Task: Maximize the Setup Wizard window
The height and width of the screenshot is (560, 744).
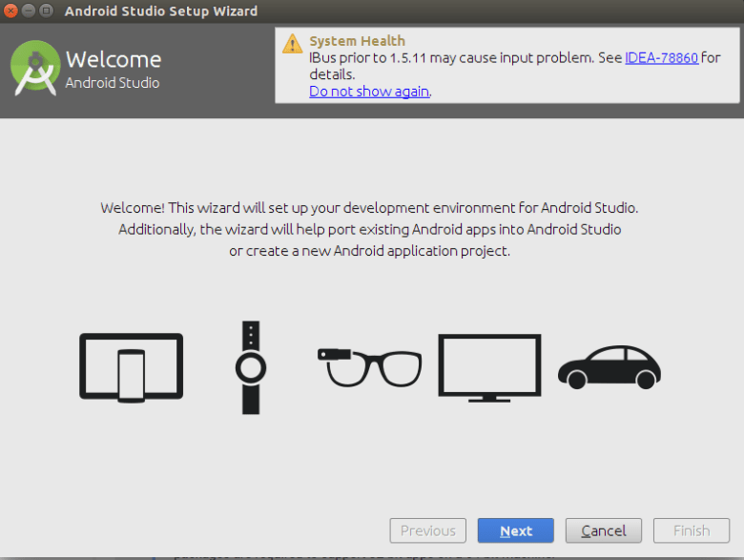Action: click(46, 10)
